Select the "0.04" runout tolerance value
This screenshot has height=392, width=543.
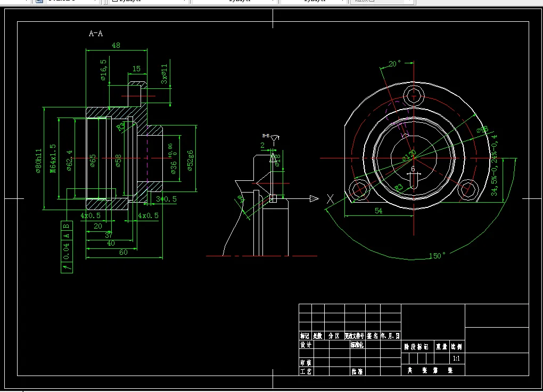(x=67, y=252)
